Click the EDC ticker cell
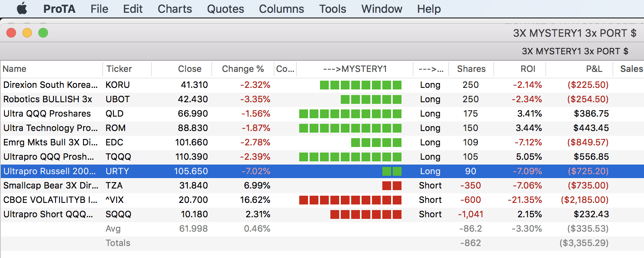 pos(114,142)
